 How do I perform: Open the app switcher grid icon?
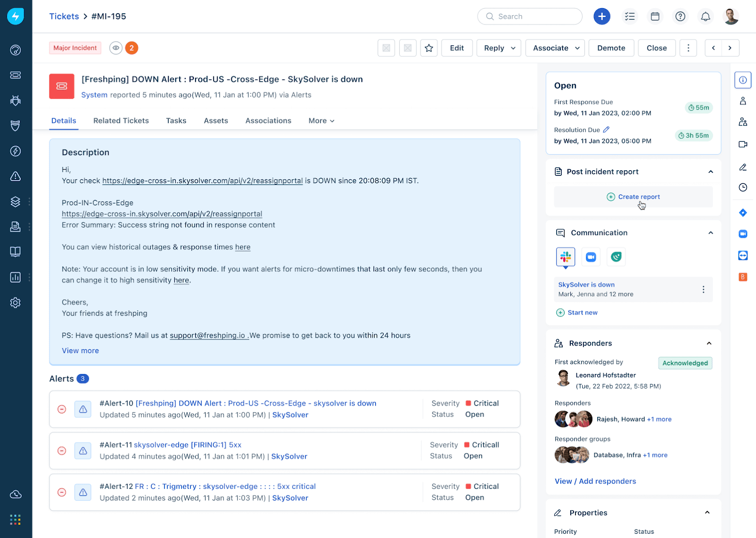16,520
